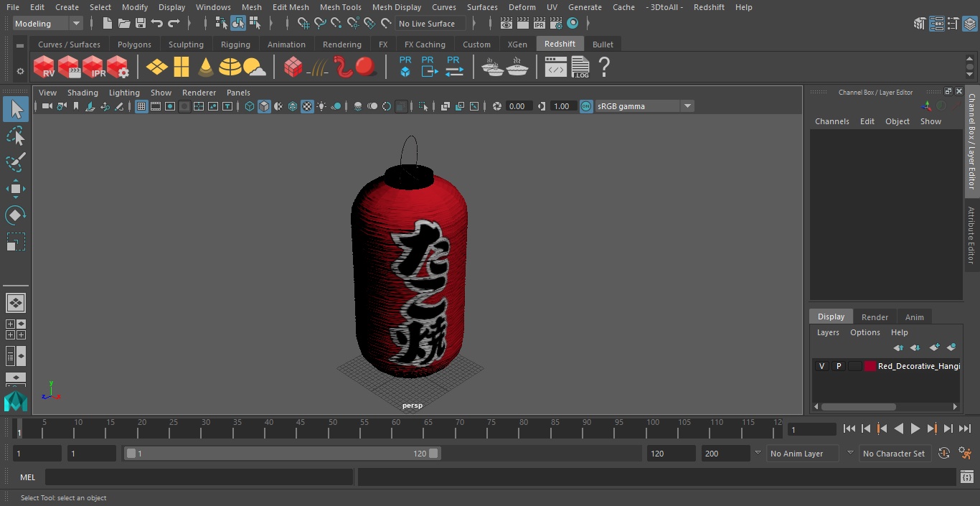This screenshot has width=980, height=506.
Task: Toggle wireframe shading in viewport toolbar
Action: [250, 106]
